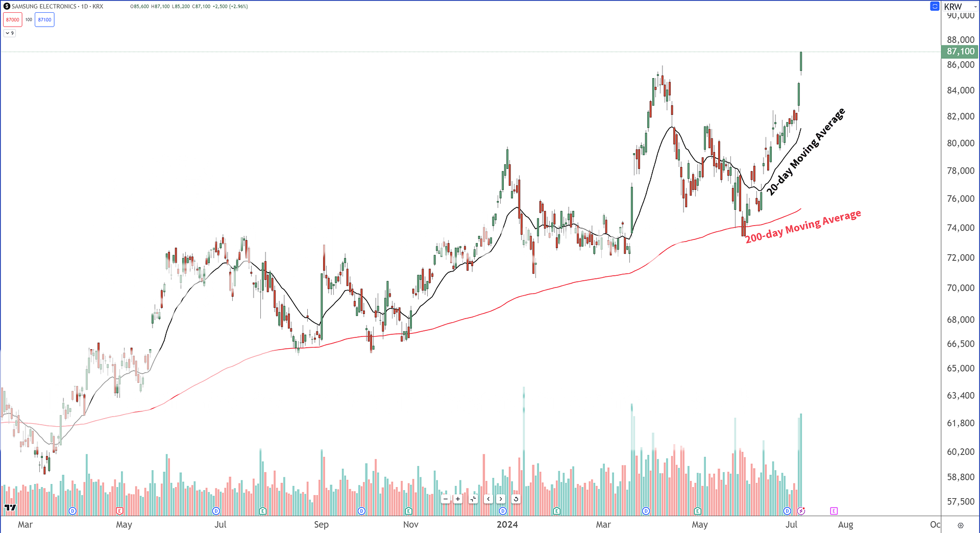Expand the collapsed indicators legend showing 9
The height and width of the screenshot is (533, 980).
tap(10, 33)
